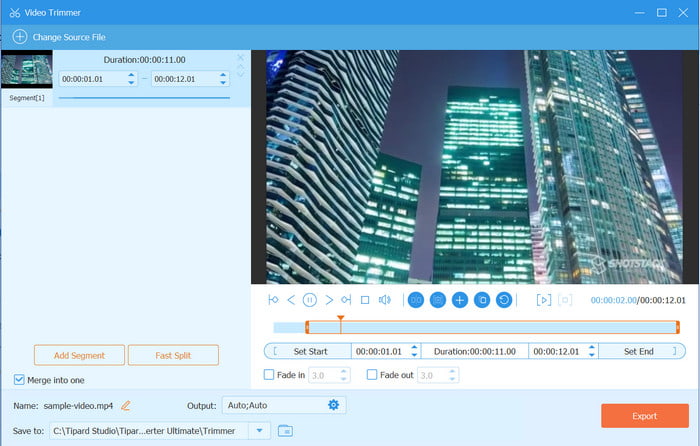Open settings gear next to Output
This screenshot has height=446, width=700.
click(334, 405)
